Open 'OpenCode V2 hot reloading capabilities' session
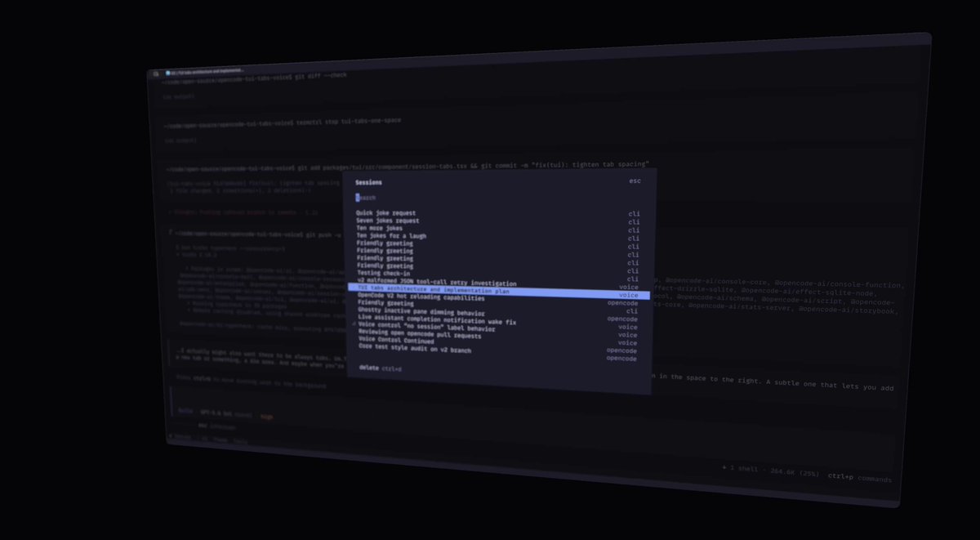The image size is (980, 540). pos(498,299)
